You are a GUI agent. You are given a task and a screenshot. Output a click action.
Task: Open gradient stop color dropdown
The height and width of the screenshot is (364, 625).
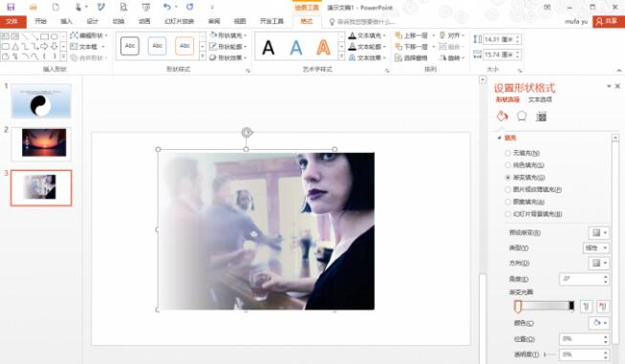click(599, 323)
